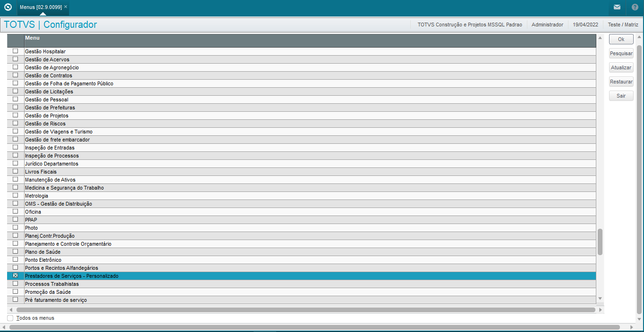The height and width of the screenshot is (332, 644).
Task: Check the Livros Fiscais checkbox
Action: [x=15, y=171]
